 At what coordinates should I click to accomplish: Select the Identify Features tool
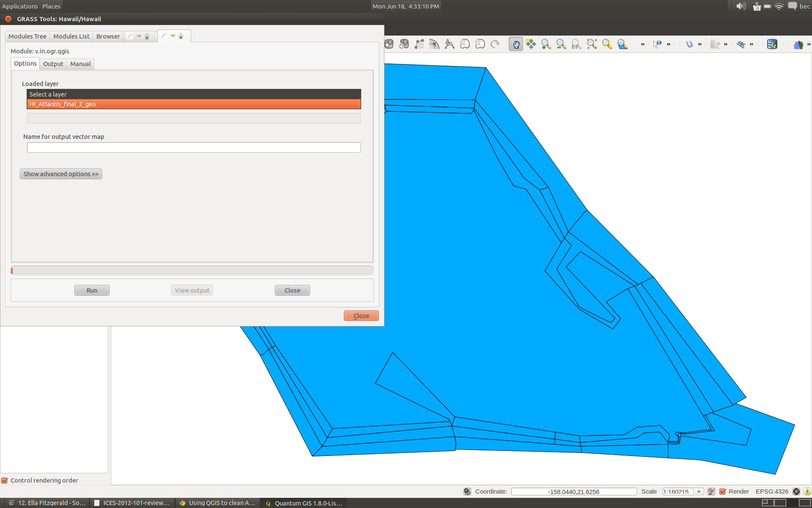(x=657, y=44)
